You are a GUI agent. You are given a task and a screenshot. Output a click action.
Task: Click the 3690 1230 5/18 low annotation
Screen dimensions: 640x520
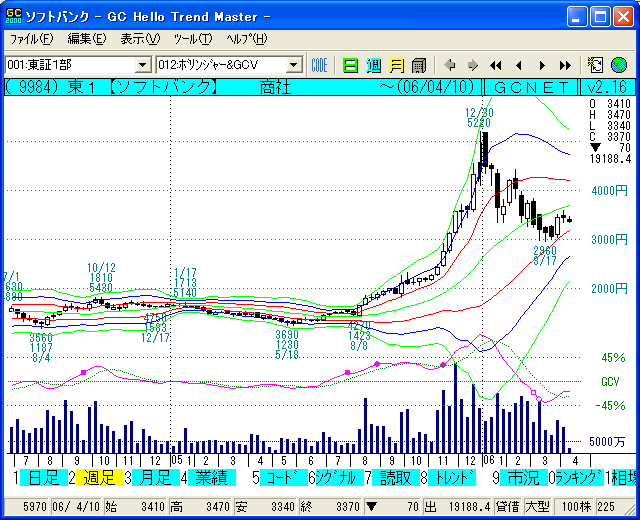click(x=287, y=344)
